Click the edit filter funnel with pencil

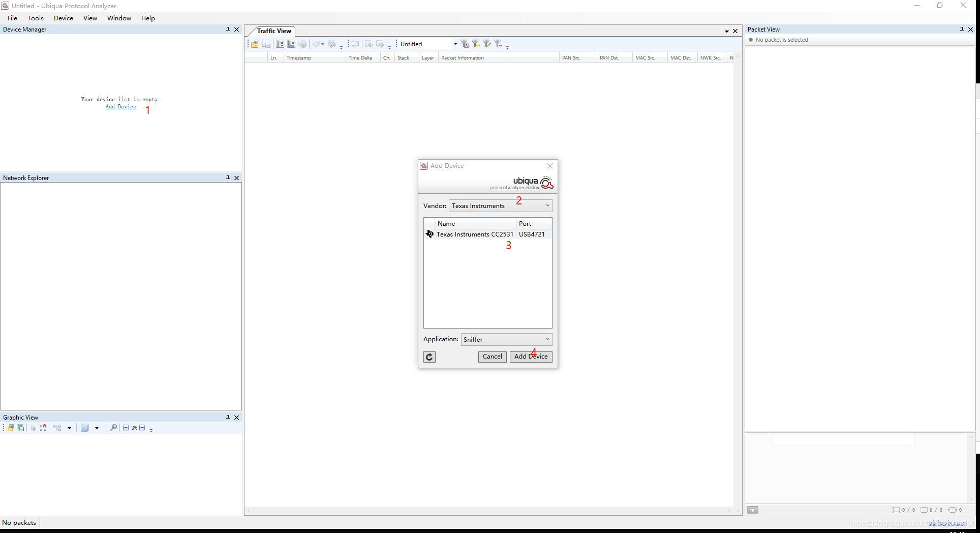click(487, 44)
